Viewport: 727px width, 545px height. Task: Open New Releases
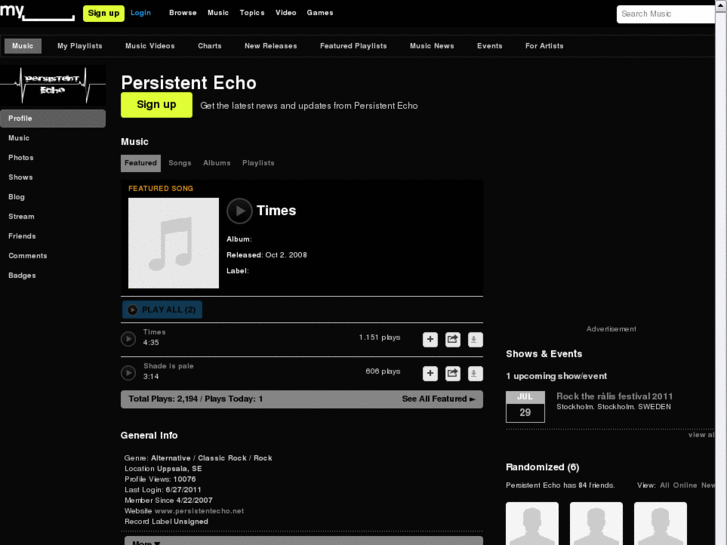coord(271,46)
